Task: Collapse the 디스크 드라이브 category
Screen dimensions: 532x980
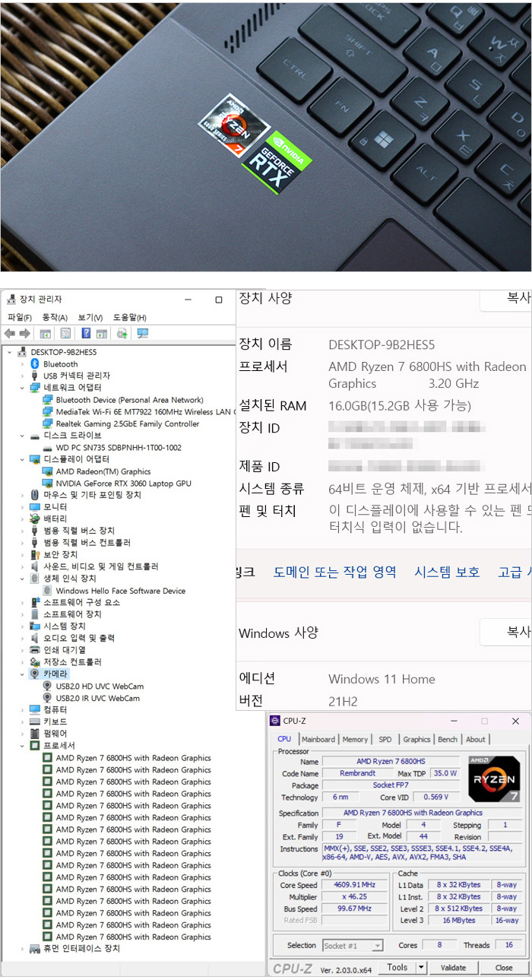Action: pyautogui.click(x=22, y=436)
